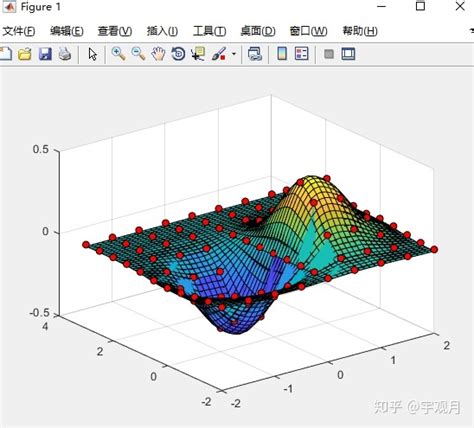The image size is (474, 428).
Task: Toggle the Brush data tool
Action: pos(219,54)
